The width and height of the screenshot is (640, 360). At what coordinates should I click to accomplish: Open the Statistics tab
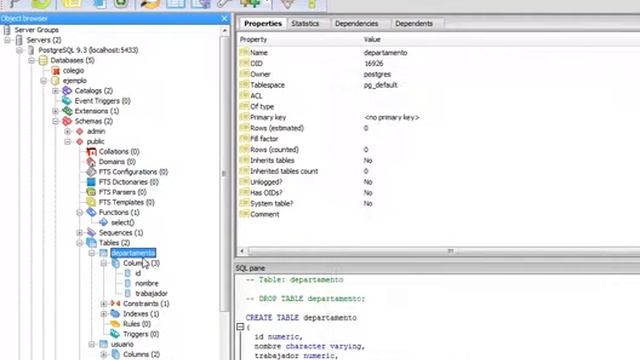305,24
